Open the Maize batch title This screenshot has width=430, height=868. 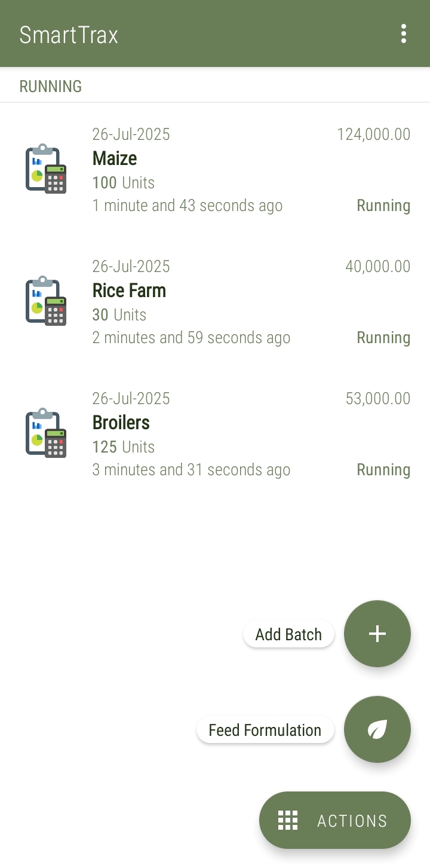[115, 158]
